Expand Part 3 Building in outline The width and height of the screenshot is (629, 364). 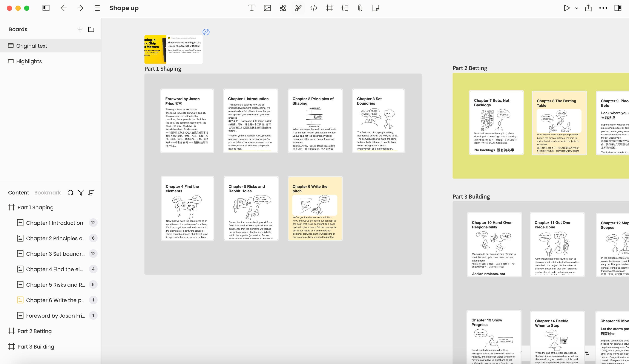point(36,347)
